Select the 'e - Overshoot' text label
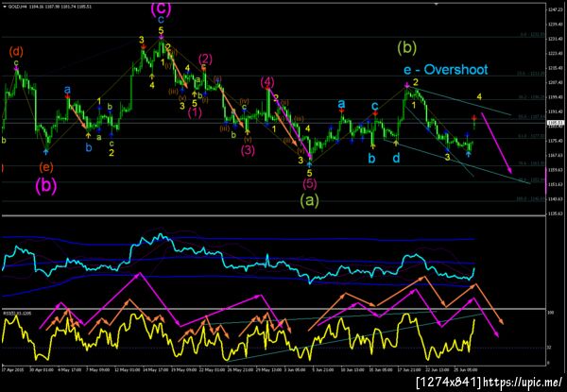Viewport: 567px width, 392px height. coord(445,69)
